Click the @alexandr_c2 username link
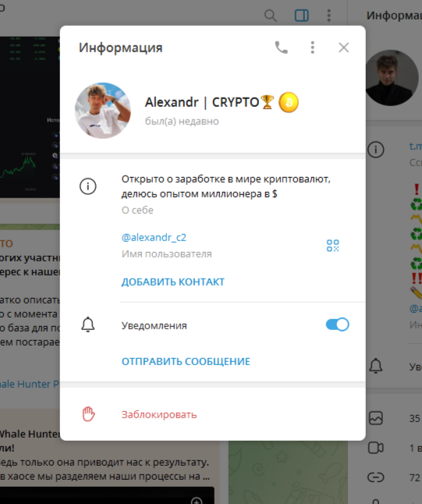 coord(154,237)
